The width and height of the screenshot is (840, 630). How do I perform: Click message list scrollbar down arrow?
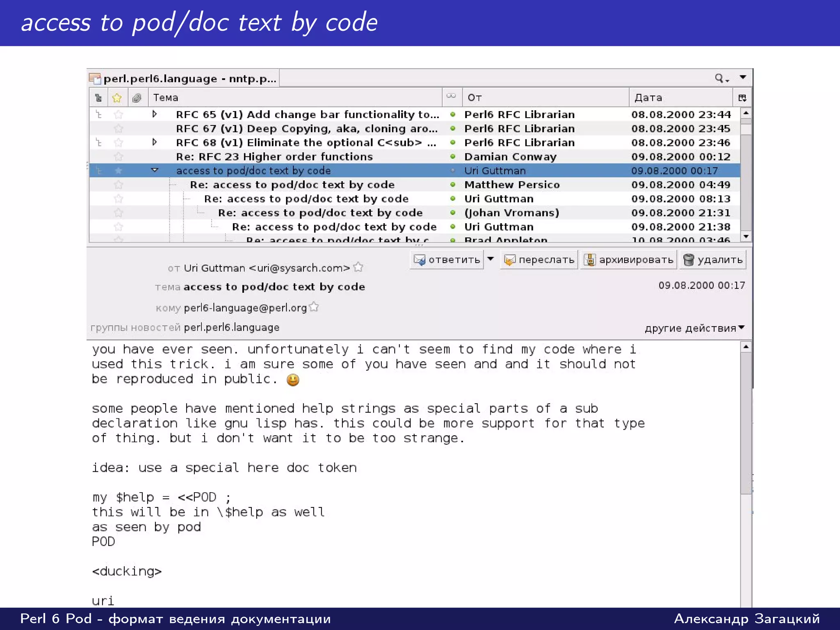[746, 237]
